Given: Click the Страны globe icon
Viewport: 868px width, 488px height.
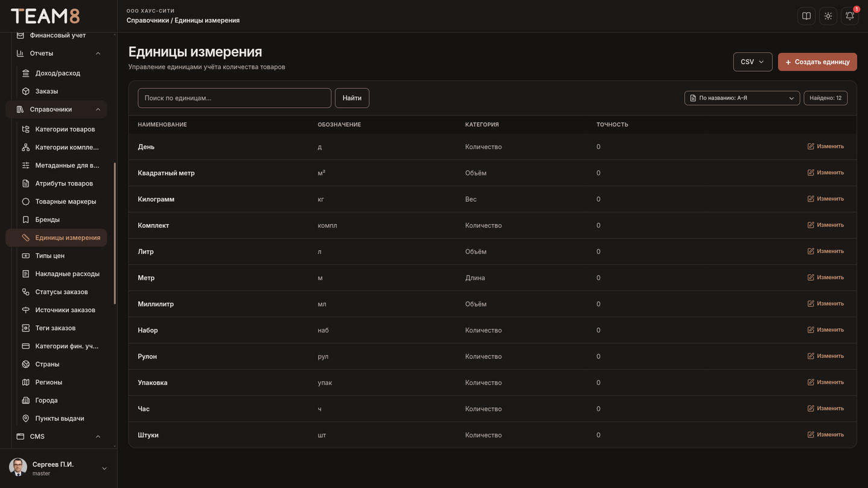Looking at the screenshot, I should (26, 364).
